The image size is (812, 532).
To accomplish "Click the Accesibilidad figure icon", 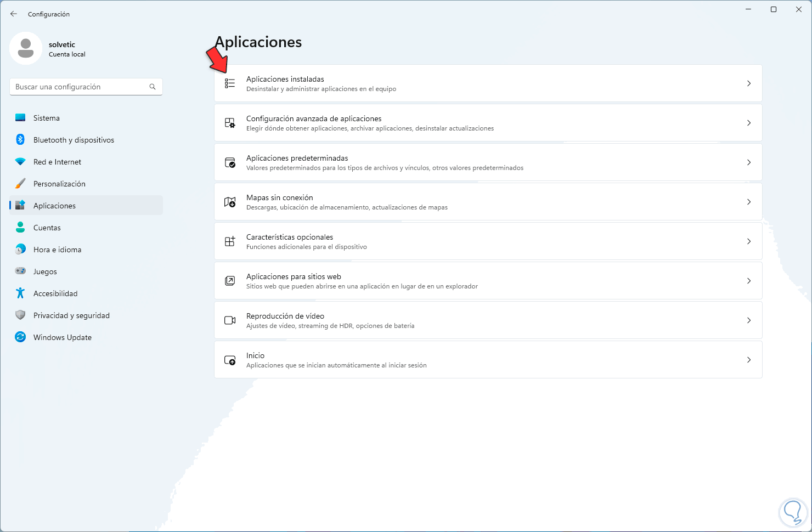I will [20, 293].
